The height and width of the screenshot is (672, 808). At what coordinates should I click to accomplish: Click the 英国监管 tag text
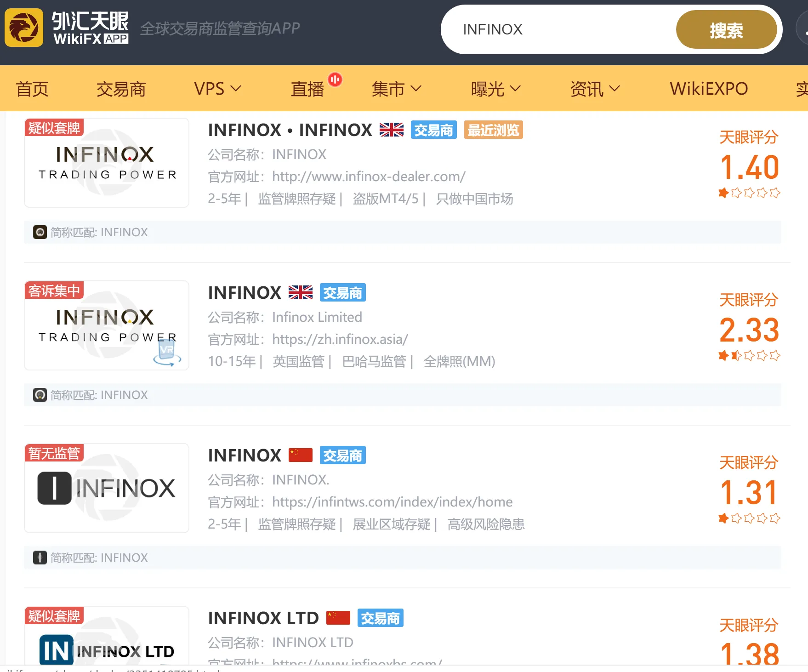[x=298, y=361]
